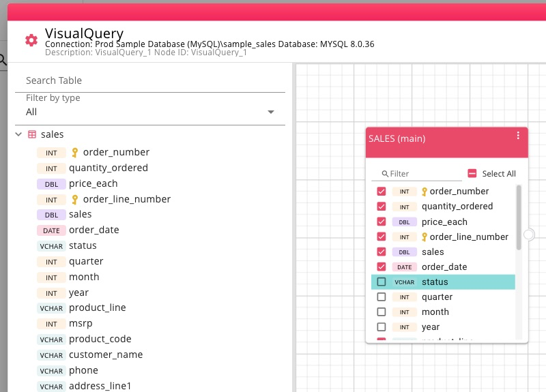Select month in the table tree

click(x=84, y=277)
